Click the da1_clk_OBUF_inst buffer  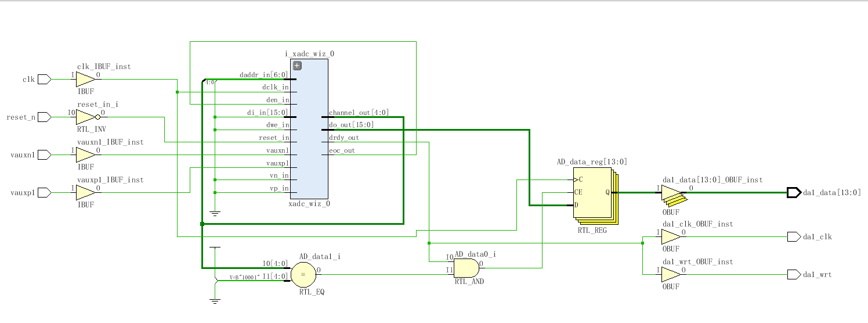pos(671,236)
